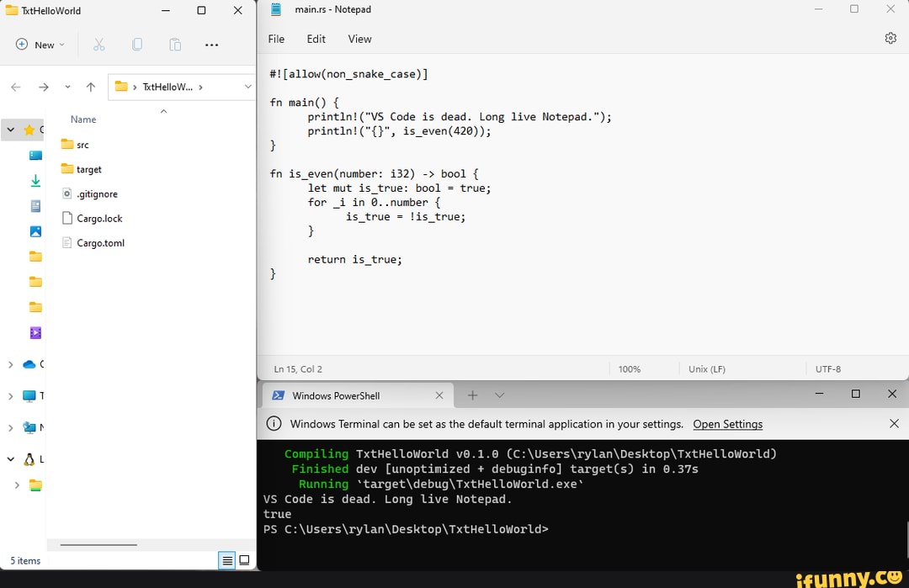Switch to large thumbnails view layout
This screenshot has width=909, height=588.
[244, 560]
